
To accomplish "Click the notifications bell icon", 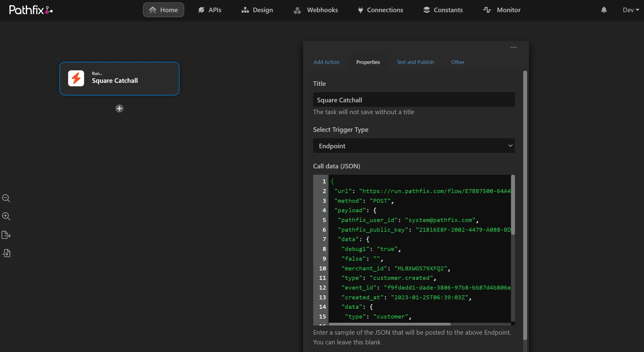I will (x=604, y=10).
